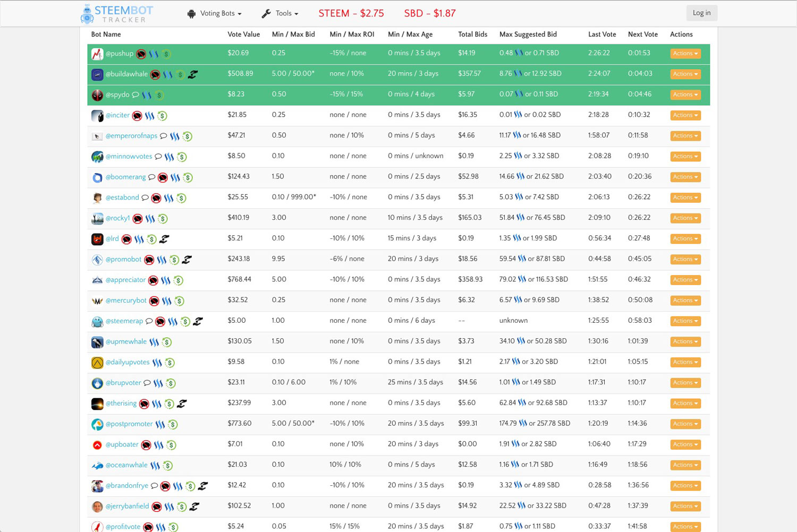Click the @brandonfrye avatar thumbnail
Screen dimensions: 797x532
tap(97, 486)
